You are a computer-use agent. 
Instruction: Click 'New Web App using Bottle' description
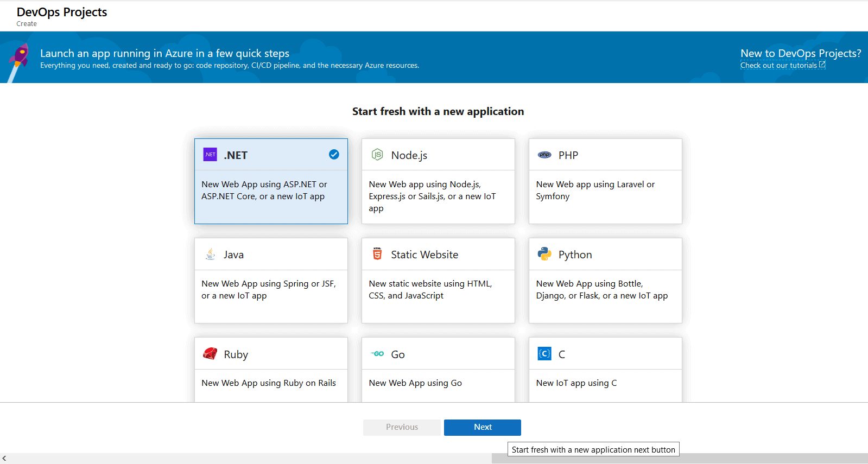(x=601, y=290)
